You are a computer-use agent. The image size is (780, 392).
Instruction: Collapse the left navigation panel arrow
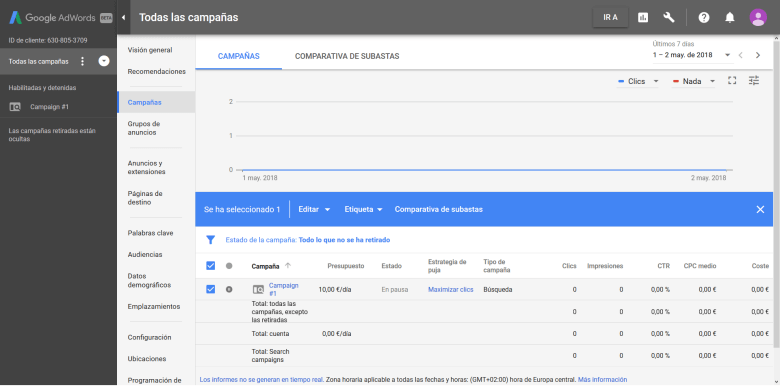(x=123, y=18)
